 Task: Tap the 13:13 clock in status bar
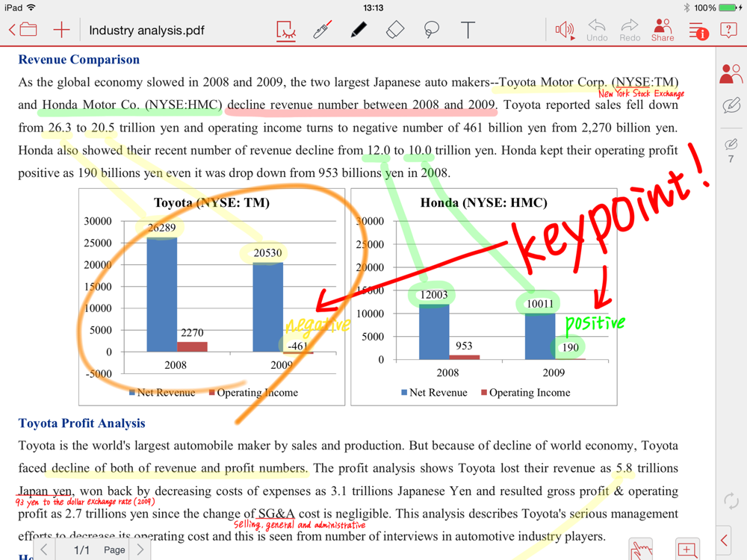click(x=373, y=7)
